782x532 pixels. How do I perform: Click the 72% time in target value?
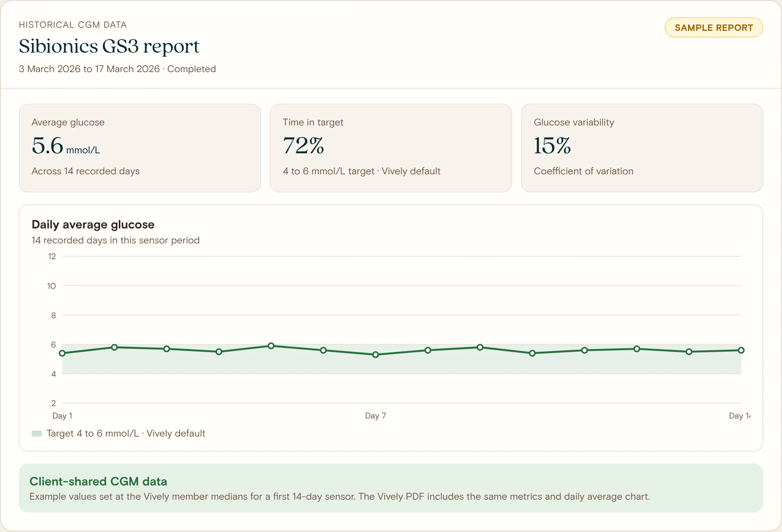click(x=303, y=146)
